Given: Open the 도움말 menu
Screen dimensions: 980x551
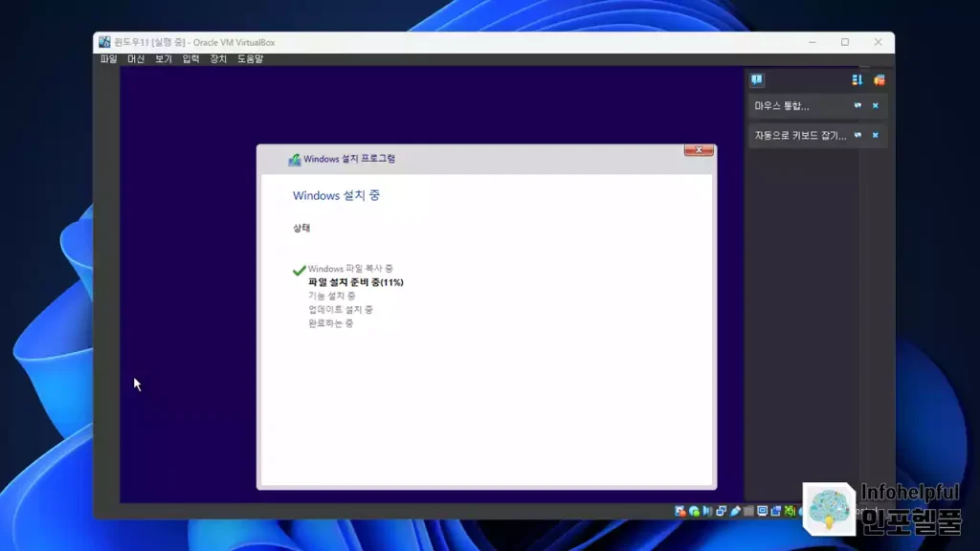Looking at the screenshot, I should tap(250, 58).
